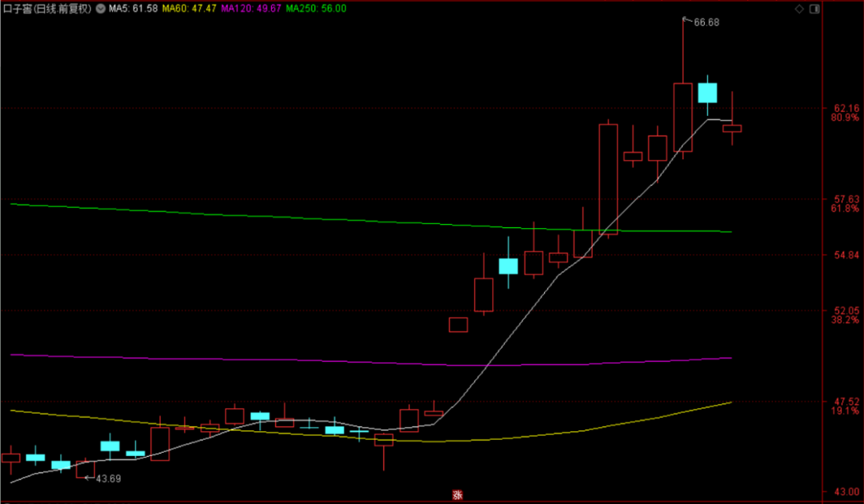Click the 47.52 19.1% level label
Image resolution: width=864 pixels, height=504 pixels.
pos(846,406)
